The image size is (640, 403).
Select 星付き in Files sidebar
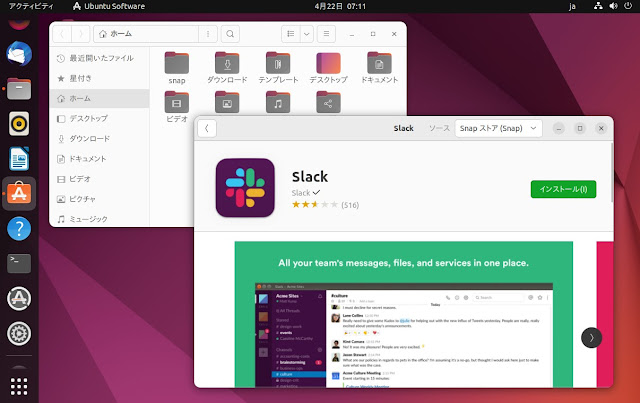100,78
